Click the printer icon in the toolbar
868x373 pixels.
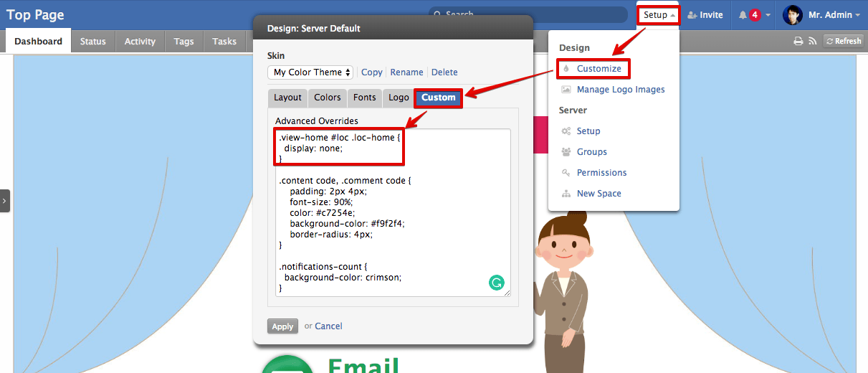click(x=798, y=42)
